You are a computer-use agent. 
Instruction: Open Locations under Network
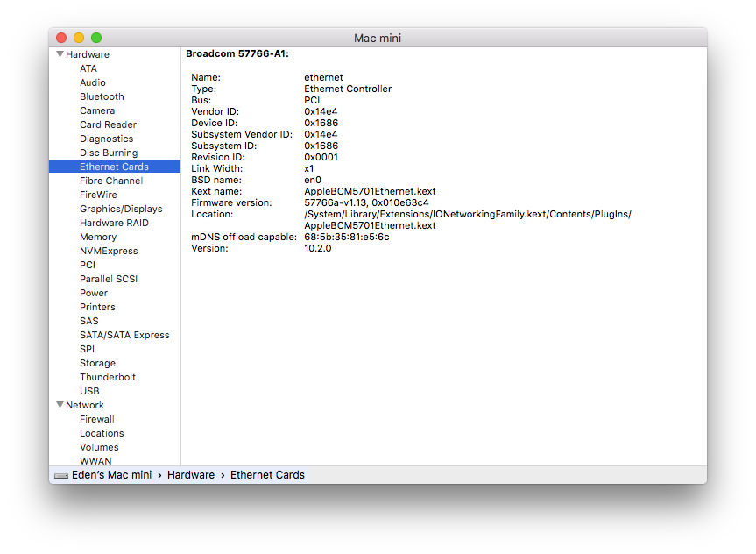(102, 433)
